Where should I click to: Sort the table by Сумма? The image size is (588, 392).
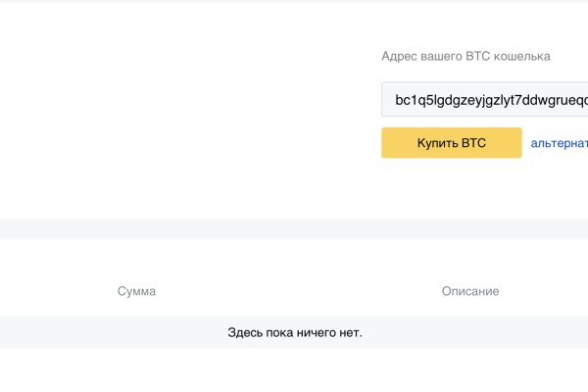click(x=136, y=291)
